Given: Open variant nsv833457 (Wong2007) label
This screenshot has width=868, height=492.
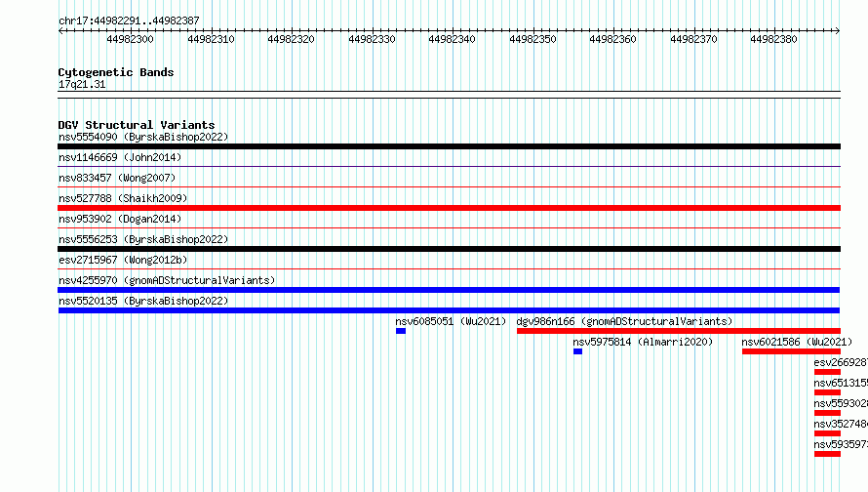Looking at the screenshot, I should [117, 178].
